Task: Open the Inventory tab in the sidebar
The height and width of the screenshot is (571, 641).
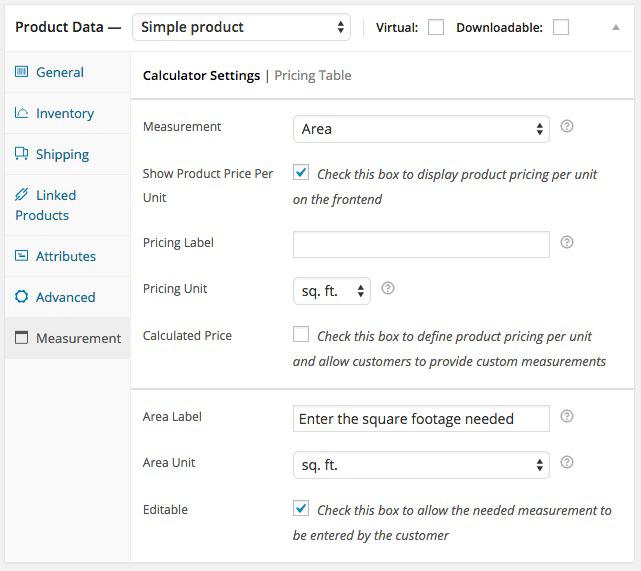Action: [64, 113]
